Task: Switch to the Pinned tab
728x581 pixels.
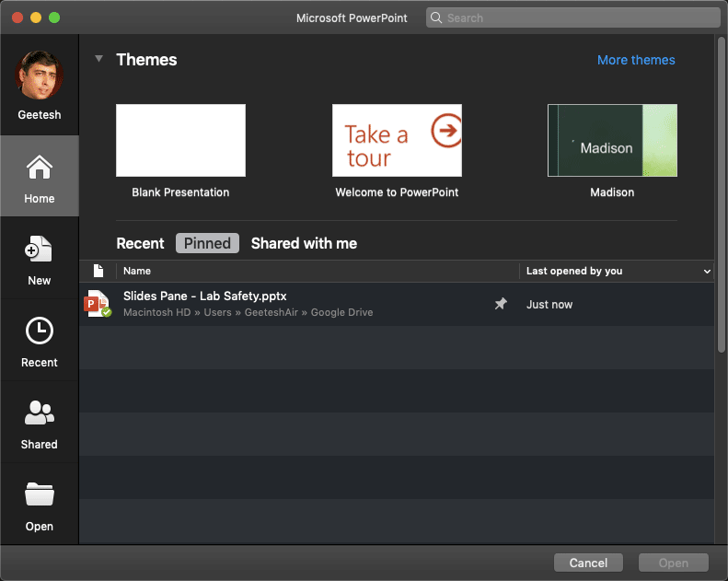Action: [207, 243]
